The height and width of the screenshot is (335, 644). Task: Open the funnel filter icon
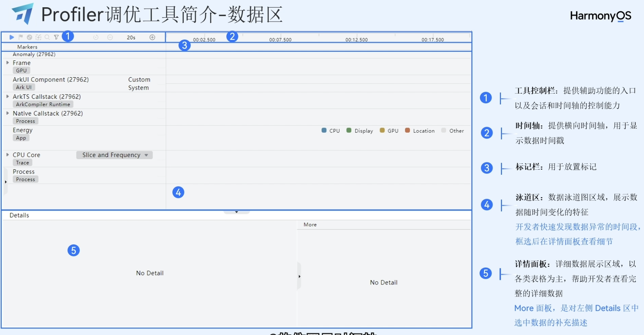click(x=56, y=37)
